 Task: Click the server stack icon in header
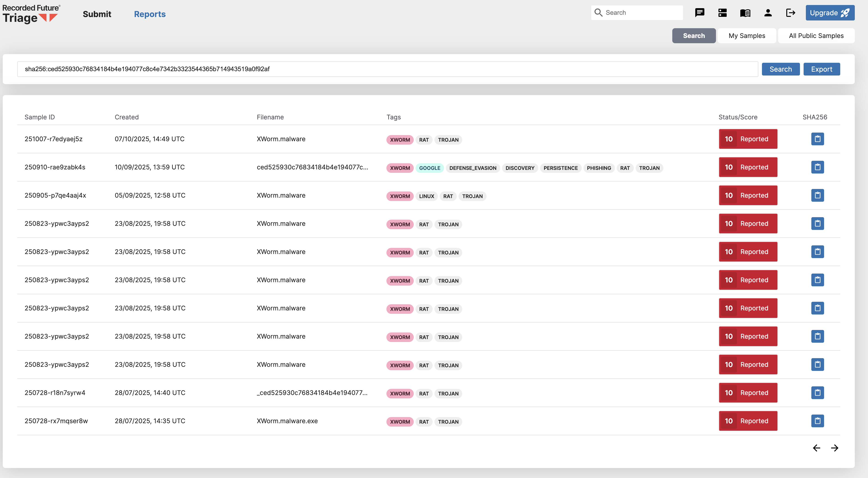click(722, 13)
